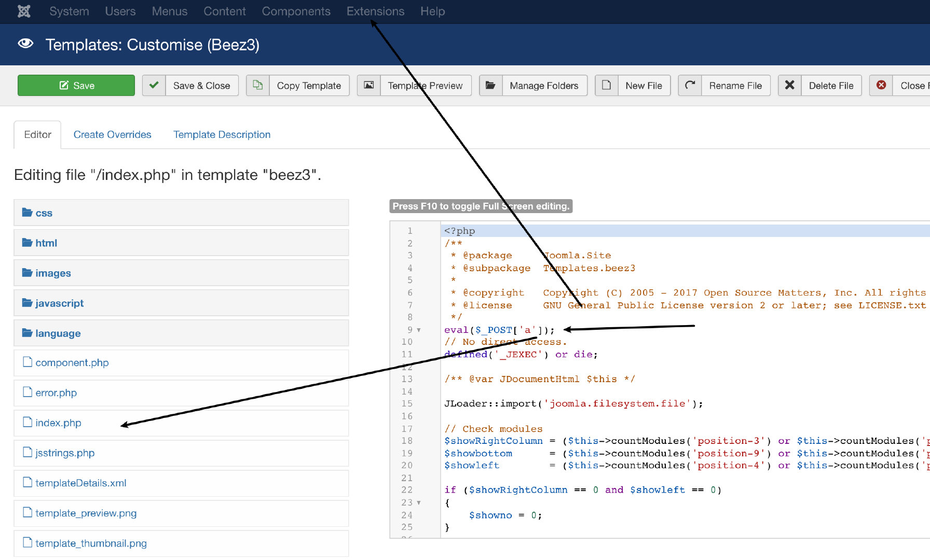Image resolution: width=930 pixels, height=560 pixels.
Task: Click the JLoader::import code line
Action: (x=573, y=403)
